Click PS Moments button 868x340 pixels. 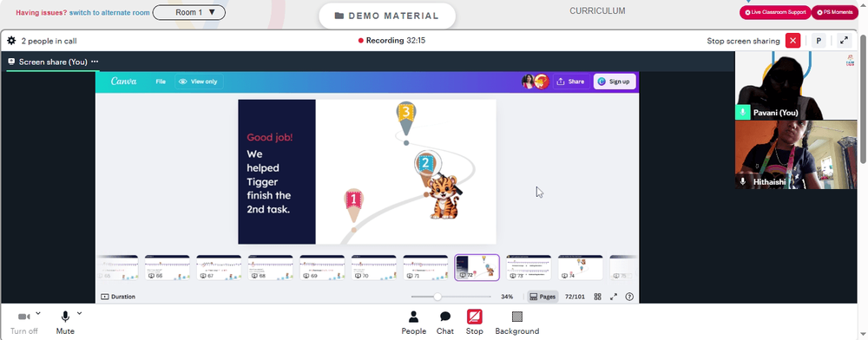coord(834,12)
